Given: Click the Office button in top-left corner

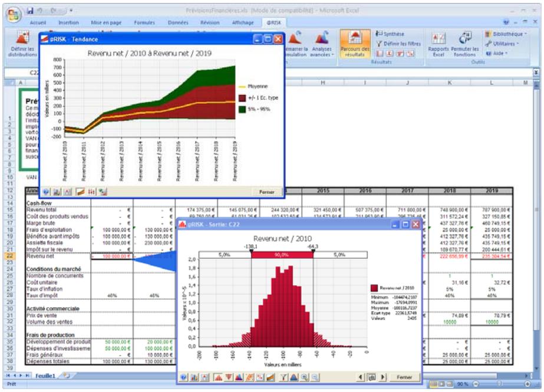Looking at the screenshot, I should coord(12,14).
